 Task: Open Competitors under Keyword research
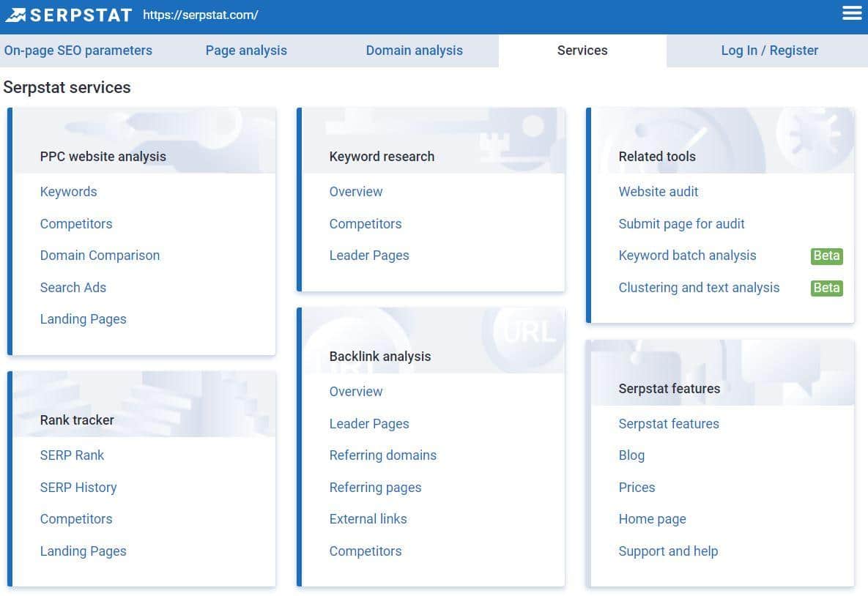tap(366, 223)
